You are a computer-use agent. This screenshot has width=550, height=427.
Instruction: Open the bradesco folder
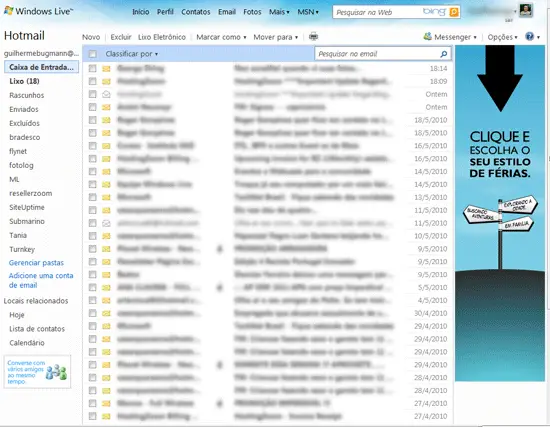pos(25,137)
